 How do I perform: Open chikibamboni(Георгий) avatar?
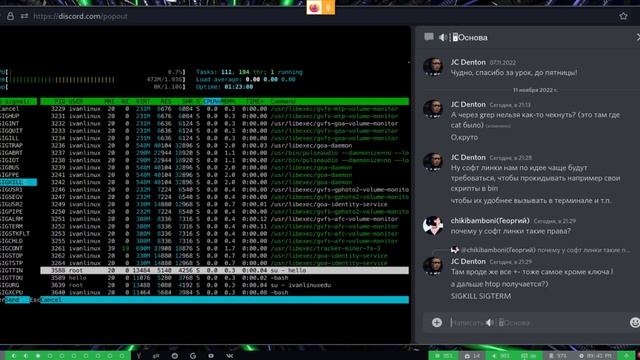[x=433, y=225]
